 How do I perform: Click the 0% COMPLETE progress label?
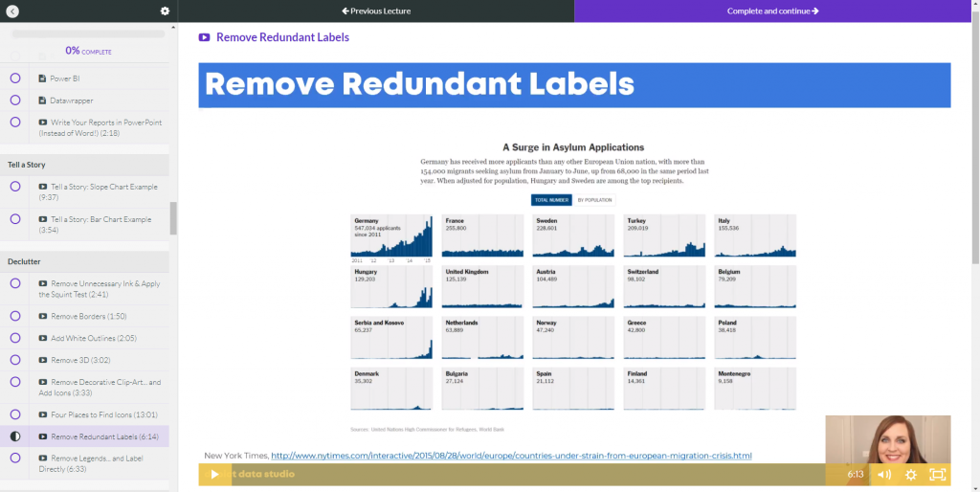pos(88,52)
